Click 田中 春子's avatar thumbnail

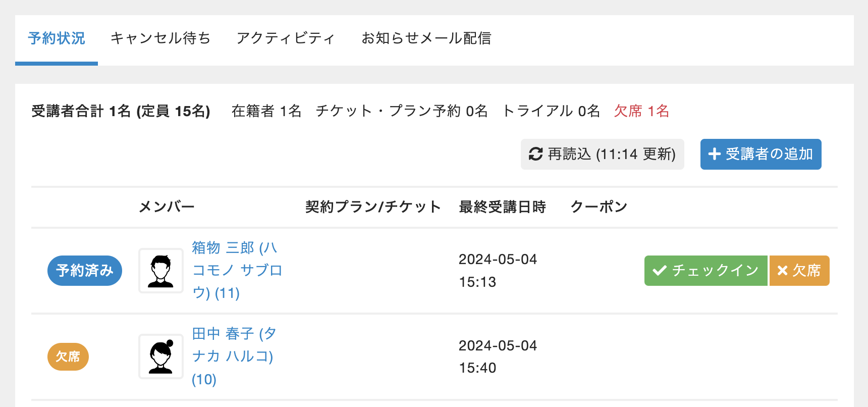[x=161, y=357]
